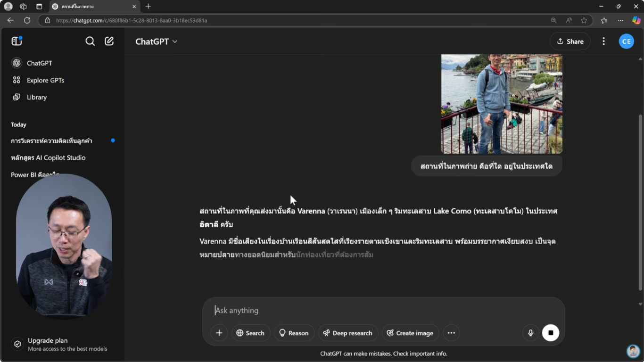Toggle the sidebar collapse icon

[17, 41]
